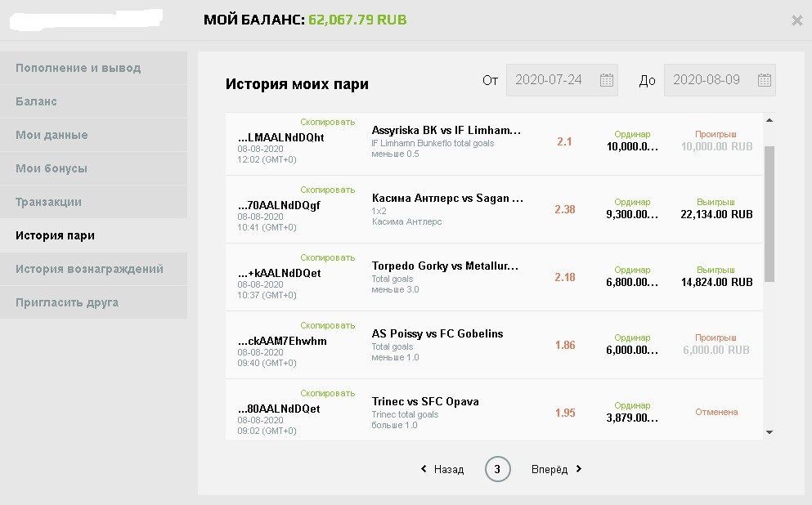Go to Мои бонусы section

click(x=51, y=168)
